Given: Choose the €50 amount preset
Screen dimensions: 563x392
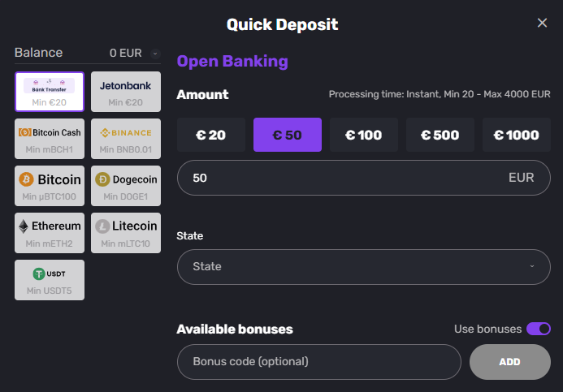Looking at the screenshot, I should (x=288, y=135).
